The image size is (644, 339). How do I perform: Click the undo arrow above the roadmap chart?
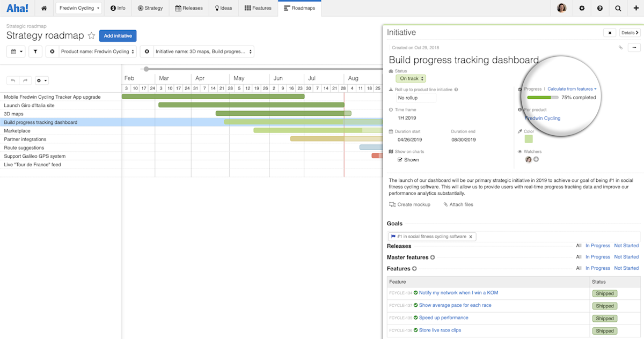[13, 80]
